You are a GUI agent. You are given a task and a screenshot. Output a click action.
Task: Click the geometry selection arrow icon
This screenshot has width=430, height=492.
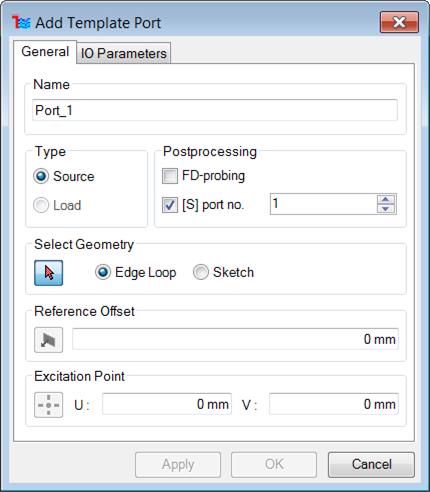pyautogui.click(x=48, y=273)
